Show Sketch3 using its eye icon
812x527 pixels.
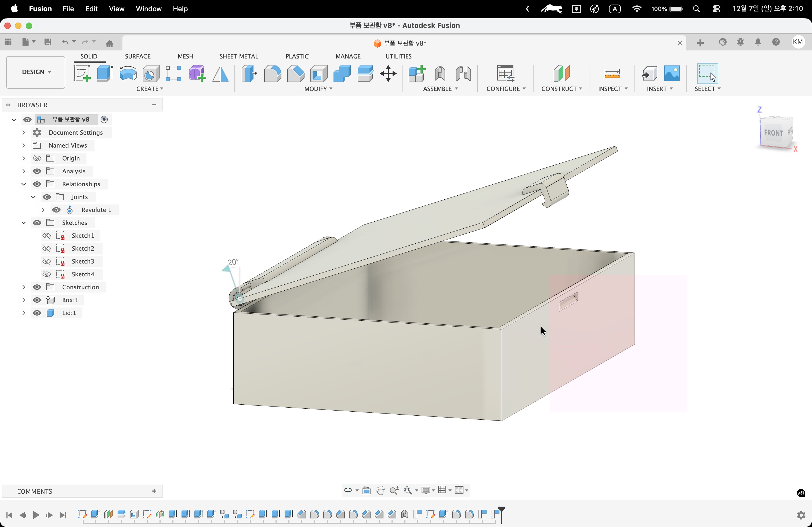click(x=46, y=261)
